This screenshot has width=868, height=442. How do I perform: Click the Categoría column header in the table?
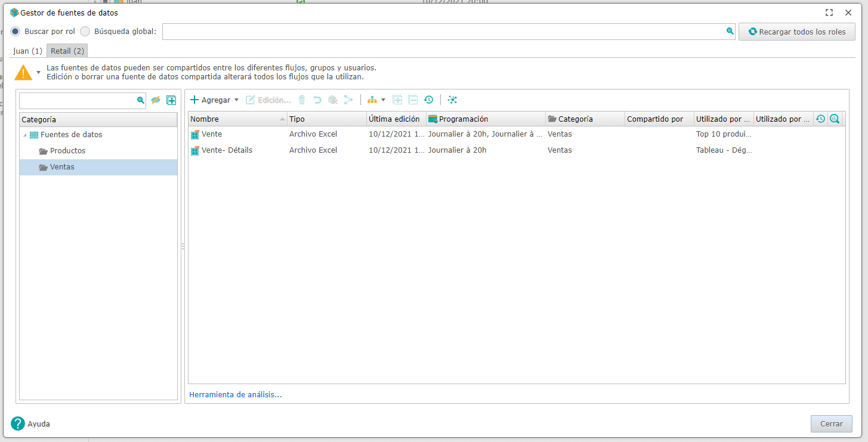tap(585, 119)
